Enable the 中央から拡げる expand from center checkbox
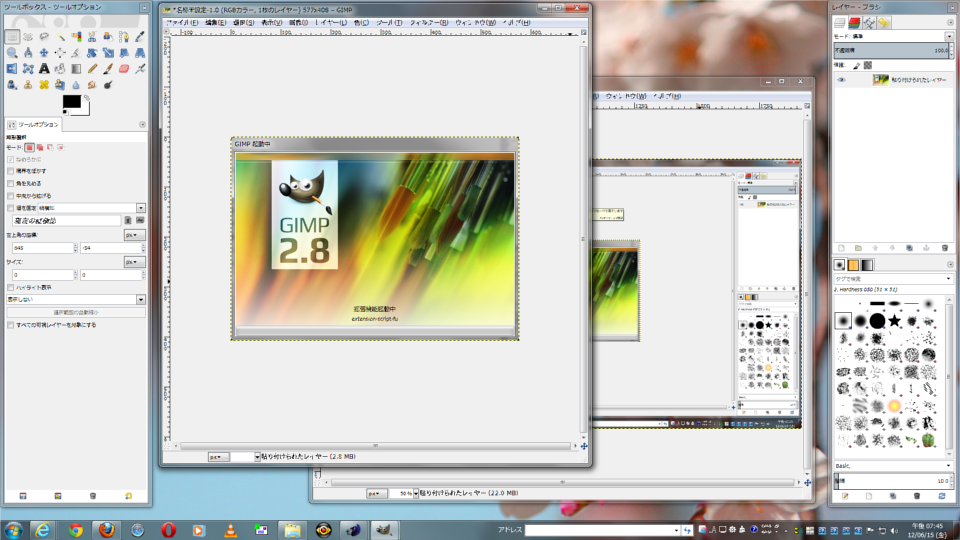Viewport: 960px width, 540px height. pyautogui.click(x=10, y=196)
